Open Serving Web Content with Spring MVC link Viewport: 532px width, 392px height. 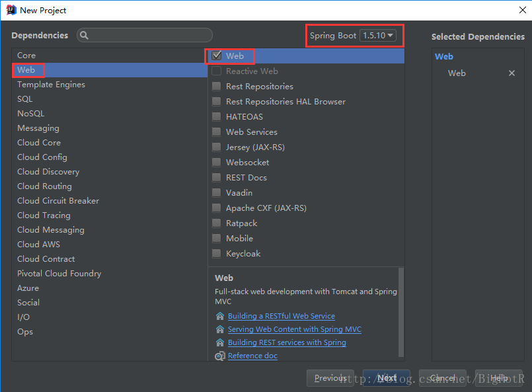[x=295, y=329]
